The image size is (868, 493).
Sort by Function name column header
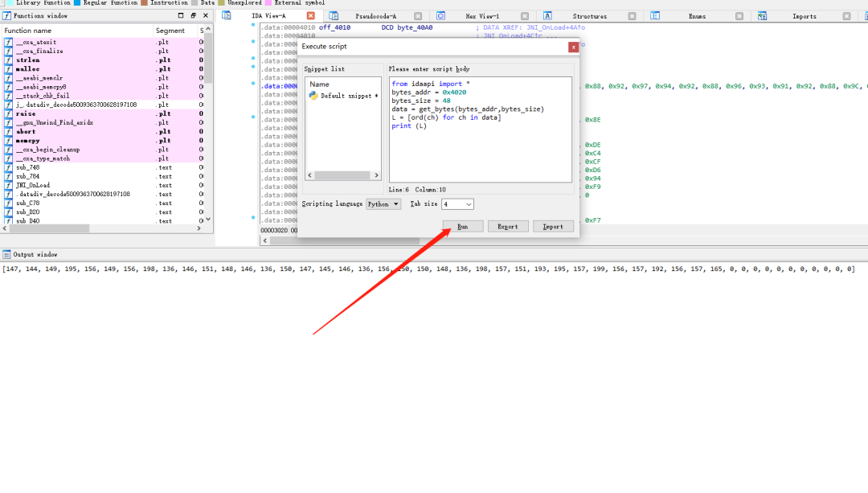77,31
